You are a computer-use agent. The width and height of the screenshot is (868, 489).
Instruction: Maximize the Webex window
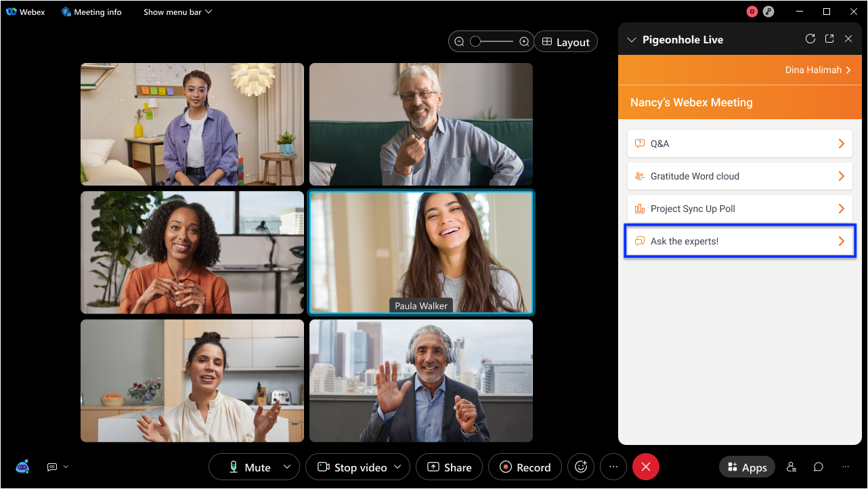(x=827, y=12)
